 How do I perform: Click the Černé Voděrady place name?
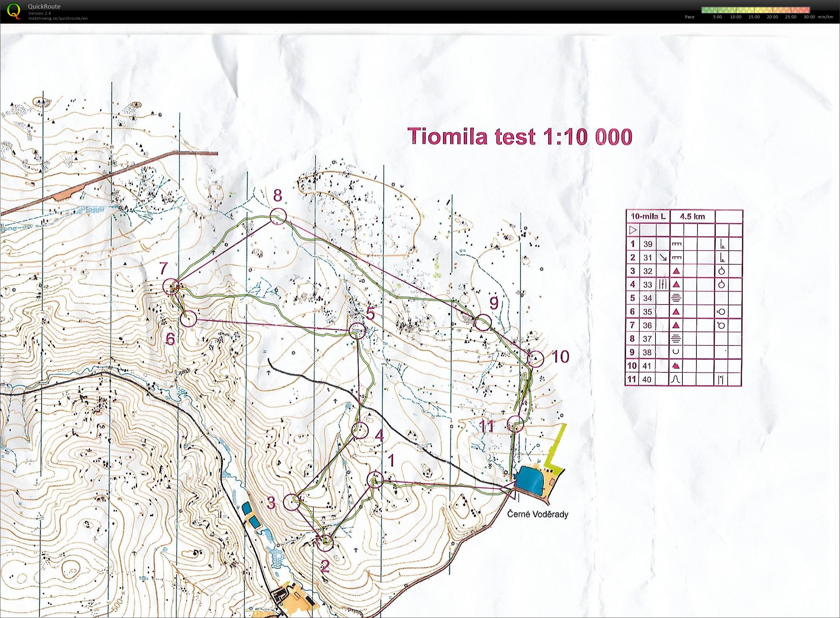(x=537, y=514)
